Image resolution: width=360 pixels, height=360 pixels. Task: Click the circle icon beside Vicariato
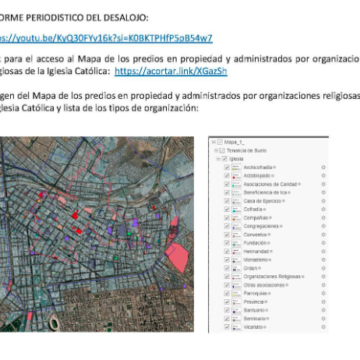click(x=323, y=327)
